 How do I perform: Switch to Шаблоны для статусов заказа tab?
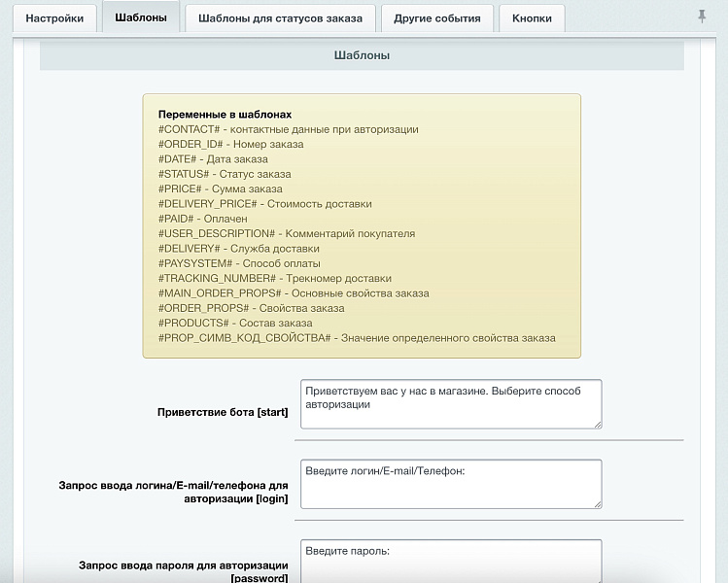280,18
